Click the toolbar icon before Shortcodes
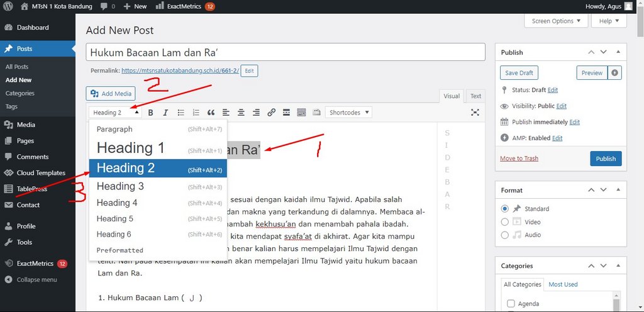The width and height of the screenshot is (644, 312). coord(316,113)
